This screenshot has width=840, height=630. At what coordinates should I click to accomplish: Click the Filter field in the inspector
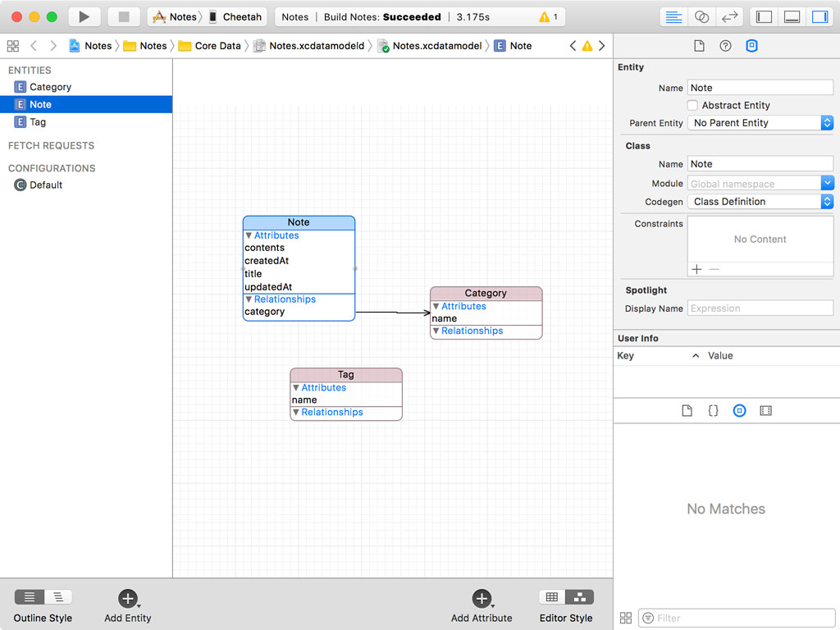pyautogui.click(x=736, y=618)
